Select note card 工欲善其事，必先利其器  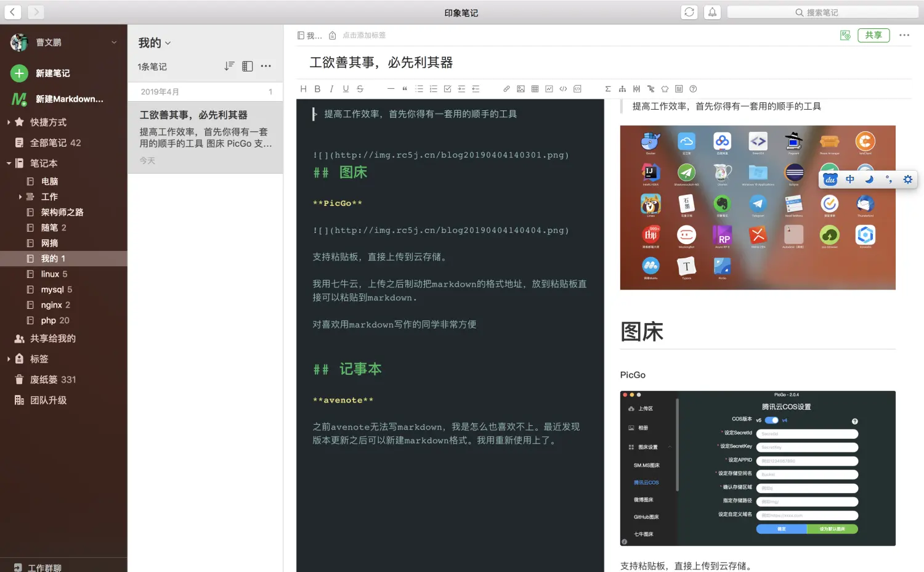click(x=205, y=137)
